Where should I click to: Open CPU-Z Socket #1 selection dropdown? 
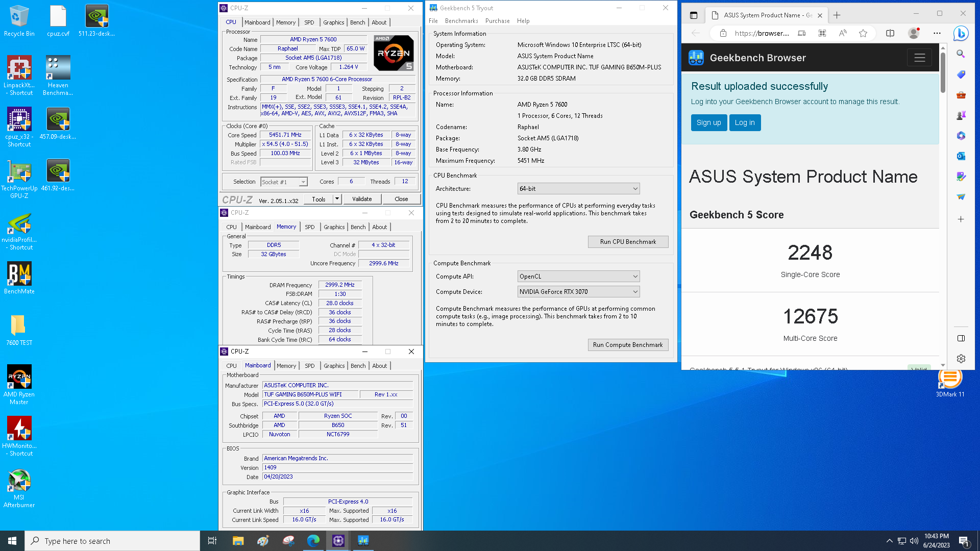pos(284,182)
